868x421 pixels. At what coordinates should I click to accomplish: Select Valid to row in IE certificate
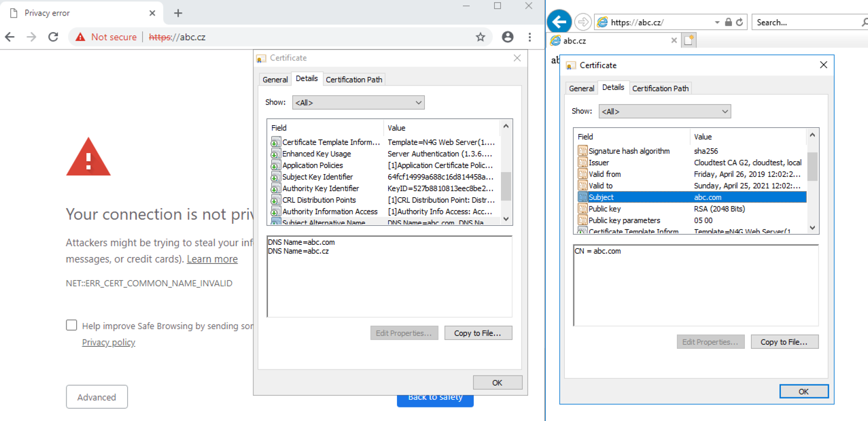[691, 186]
